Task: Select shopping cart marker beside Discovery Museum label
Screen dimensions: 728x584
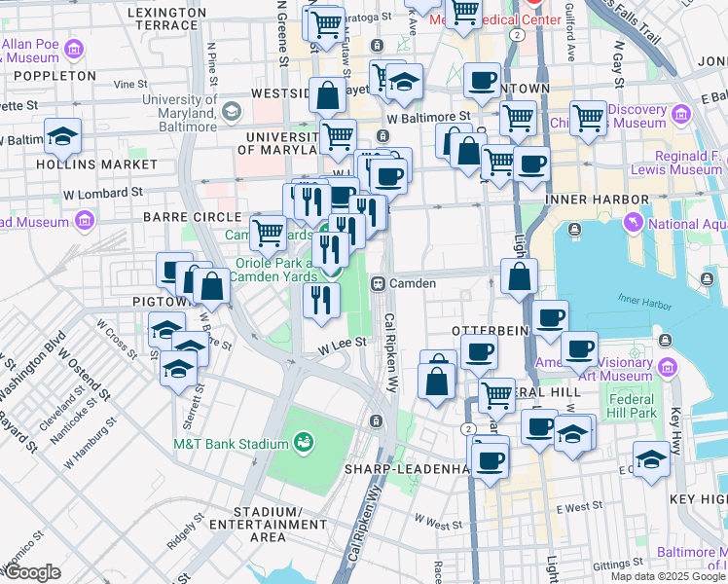Action: [x=589, y=119]
